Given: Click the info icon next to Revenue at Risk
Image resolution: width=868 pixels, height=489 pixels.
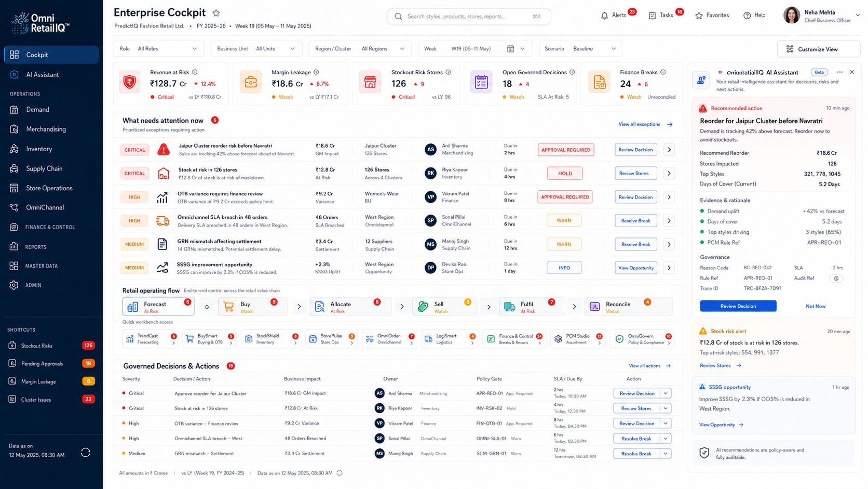Looking at the screenshot, I should 195,72.
